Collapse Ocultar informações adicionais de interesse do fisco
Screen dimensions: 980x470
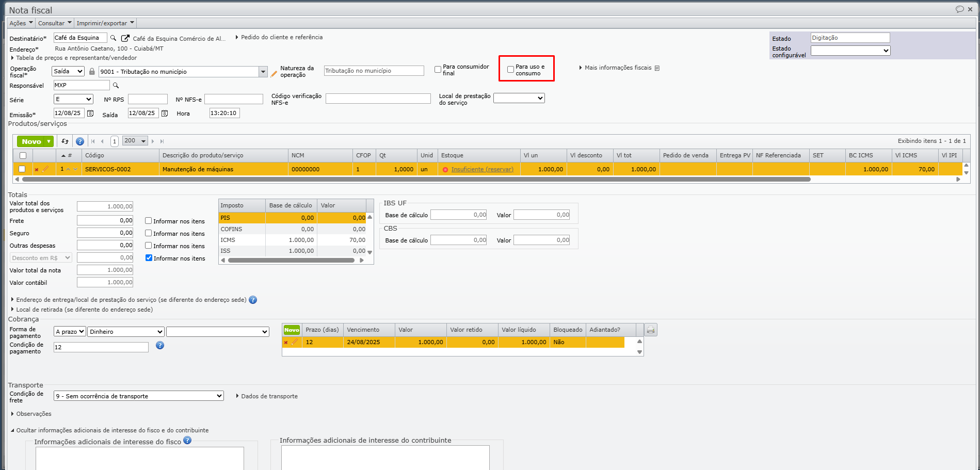pos(110,430)
